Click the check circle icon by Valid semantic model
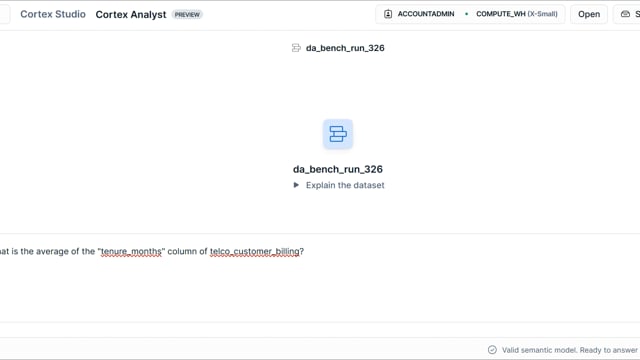Image resolution: width=640 pixels, height=360 pixels. [492, 350]
